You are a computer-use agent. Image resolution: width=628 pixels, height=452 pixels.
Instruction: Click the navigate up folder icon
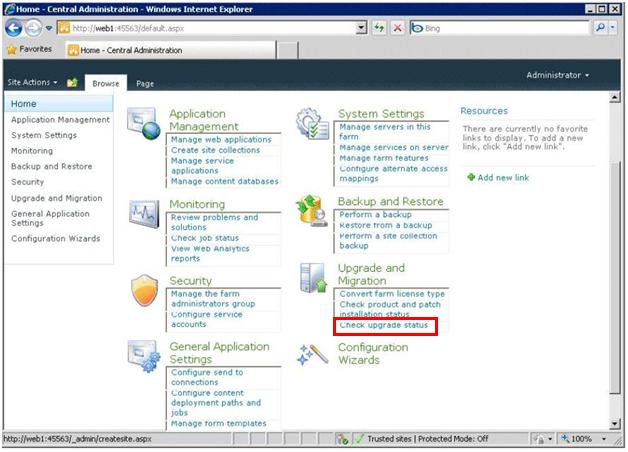pos(72,82)
